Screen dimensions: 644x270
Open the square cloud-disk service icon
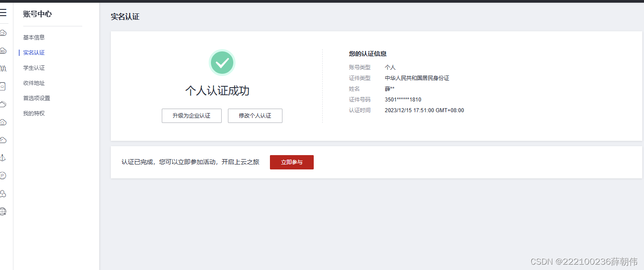tap(3, 86)
